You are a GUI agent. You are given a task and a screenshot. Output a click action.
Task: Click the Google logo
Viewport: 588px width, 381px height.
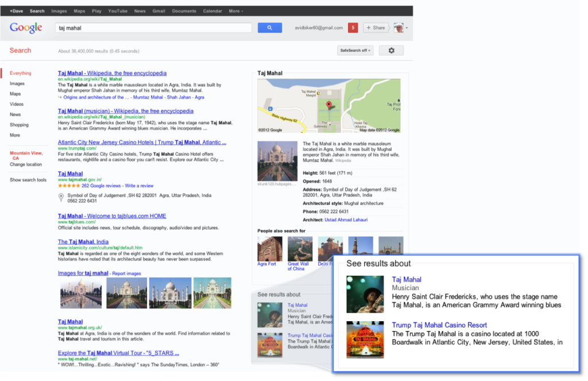(x=26, y=28)
